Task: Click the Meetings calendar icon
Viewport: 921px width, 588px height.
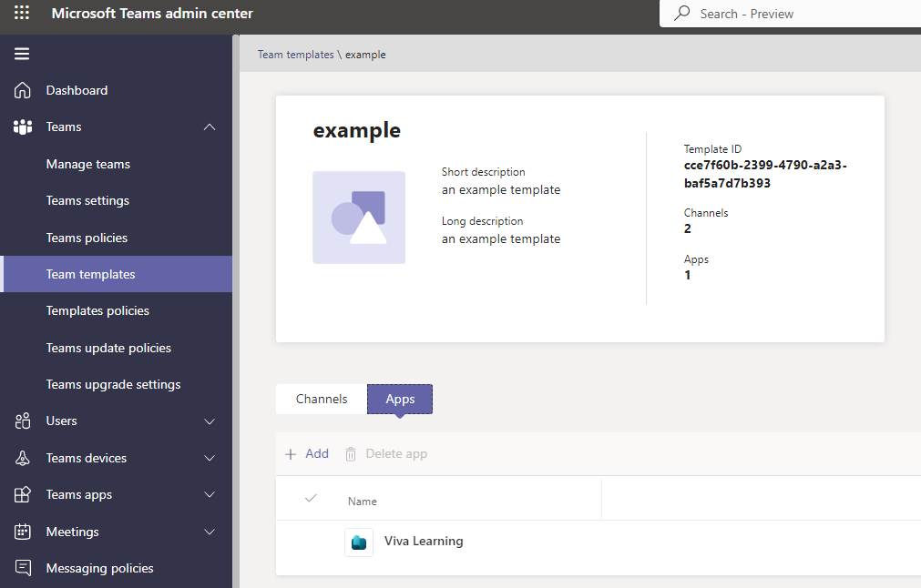Action: click(x=23, y=532)
